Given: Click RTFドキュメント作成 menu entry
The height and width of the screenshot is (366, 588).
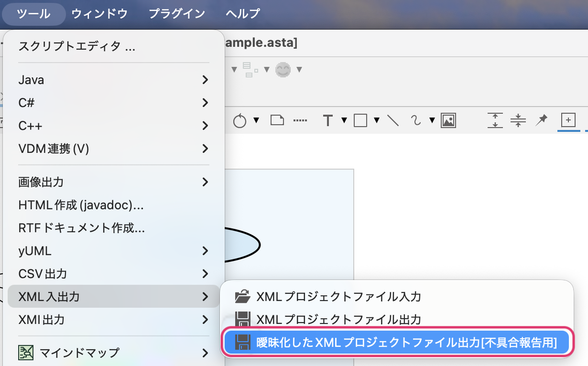Looking at the screenshot, I should (x=81, y=228).
